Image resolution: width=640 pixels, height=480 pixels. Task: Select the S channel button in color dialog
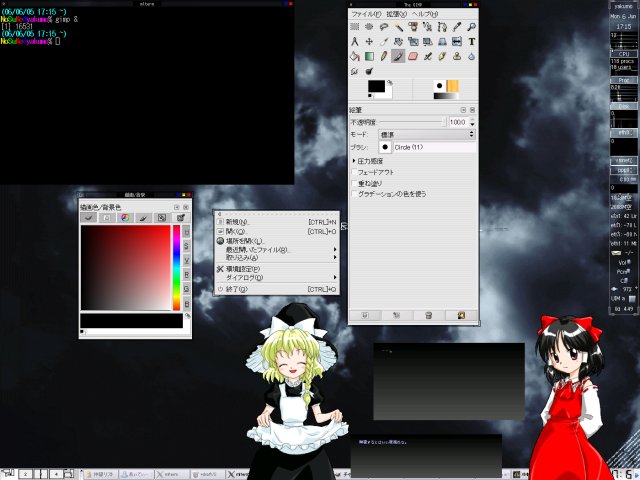click(187, 246)
